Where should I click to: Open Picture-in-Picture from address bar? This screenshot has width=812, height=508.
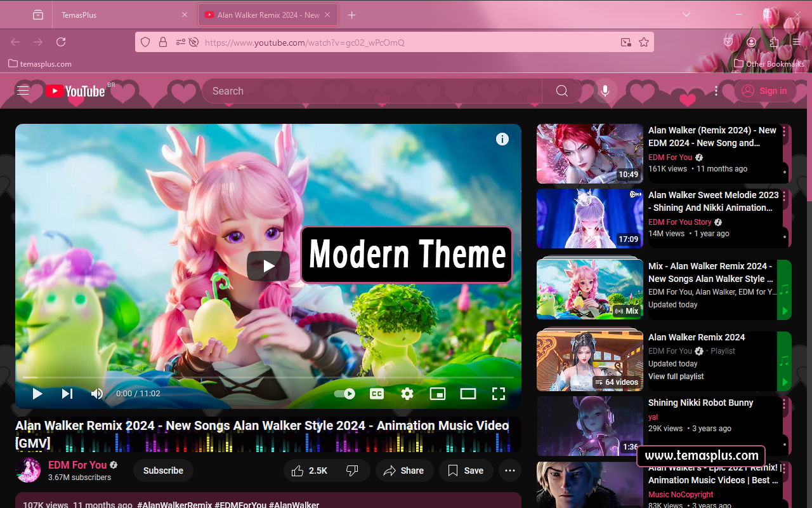point(626,43)
